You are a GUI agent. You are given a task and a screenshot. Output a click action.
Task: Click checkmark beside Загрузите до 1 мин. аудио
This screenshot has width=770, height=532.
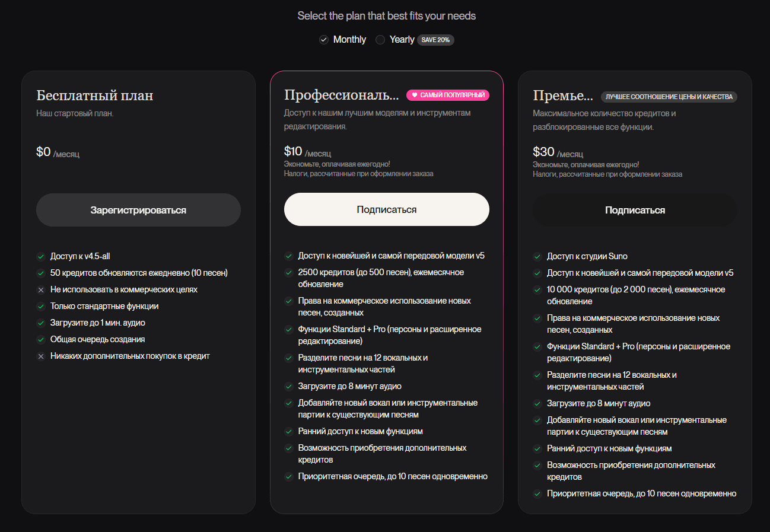41,323
